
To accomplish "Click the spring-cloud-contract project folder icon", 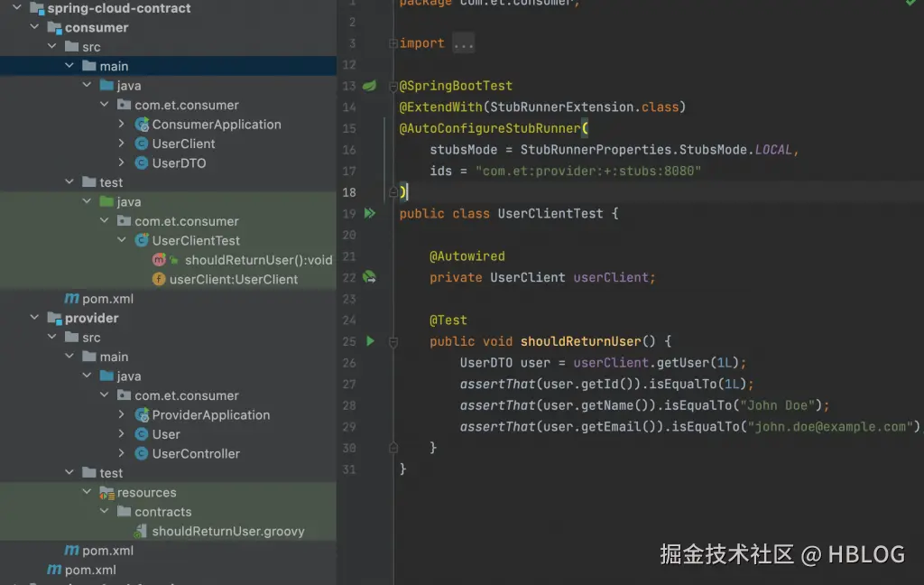I will pyautogui.click(x=37, y=8).
